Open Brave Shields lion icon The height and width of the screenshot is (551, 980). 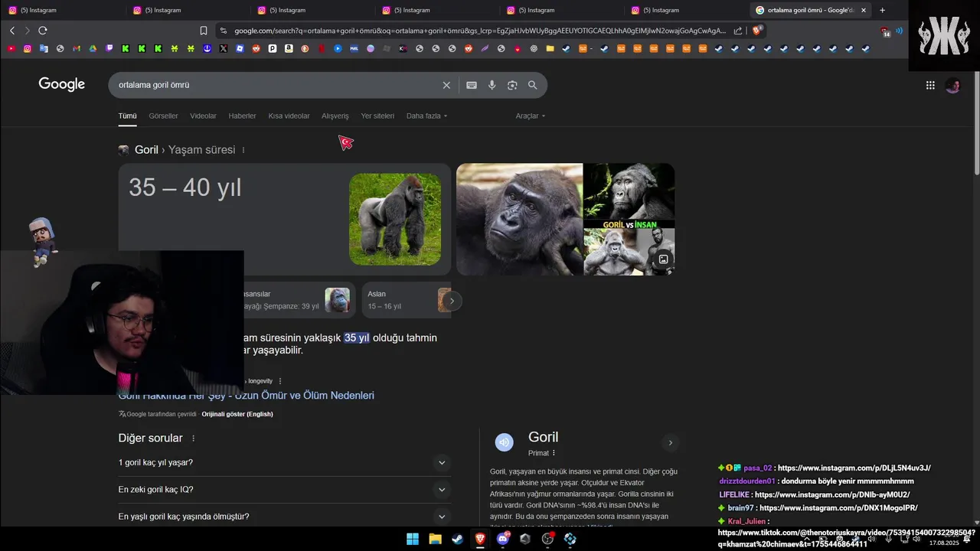point(757,31)
